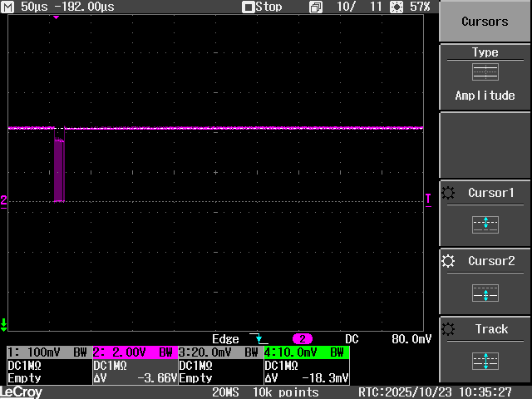
Task: Click the Cursor1 upper cursor position icon
Action: tap(485, 224)
